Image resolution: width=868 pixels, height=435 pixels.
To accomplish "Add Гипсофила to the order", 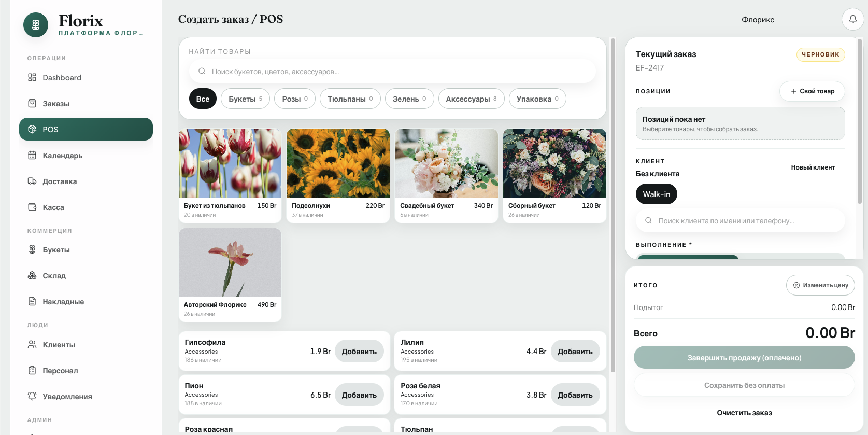I will (x=359, y=351).
